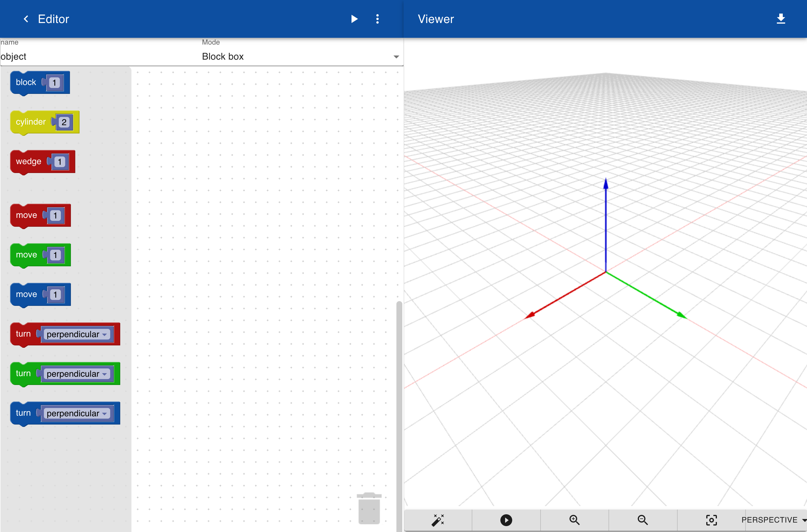Click the Viewer panel title
Screen dimensions: 807x532
tap(436, 19)
